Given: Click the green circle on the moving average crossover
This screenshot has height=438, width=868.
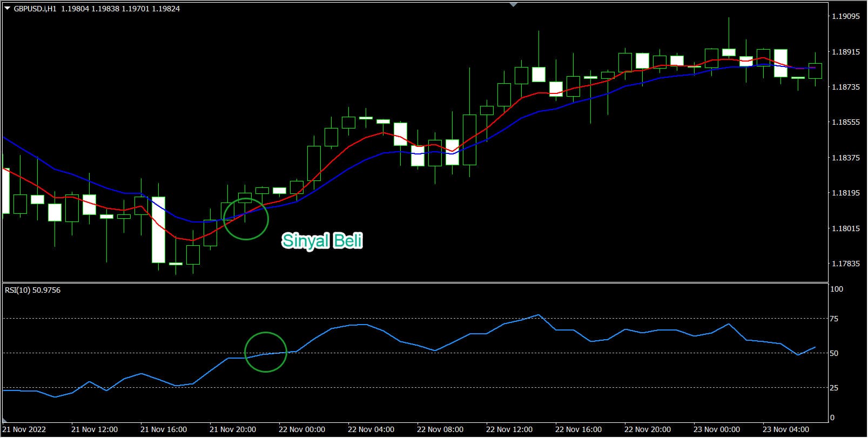Looking at the screenshot, I should click(246, 218).
